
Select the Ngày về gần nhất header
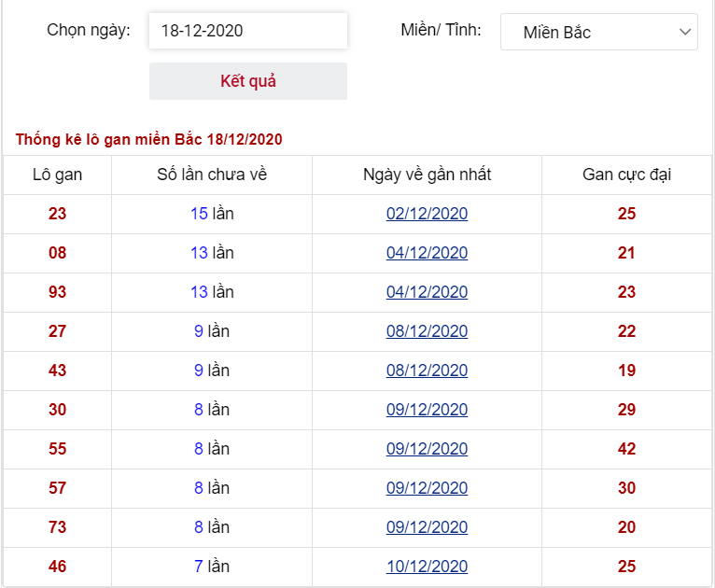427,175
